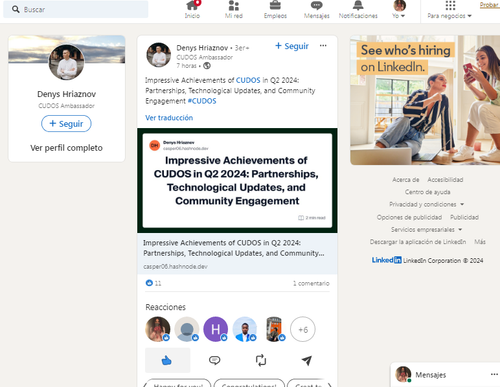The width and height of the screenshot is (500, 387).
Task: Open post options three-dot menu
Action: tap(323, 46)
